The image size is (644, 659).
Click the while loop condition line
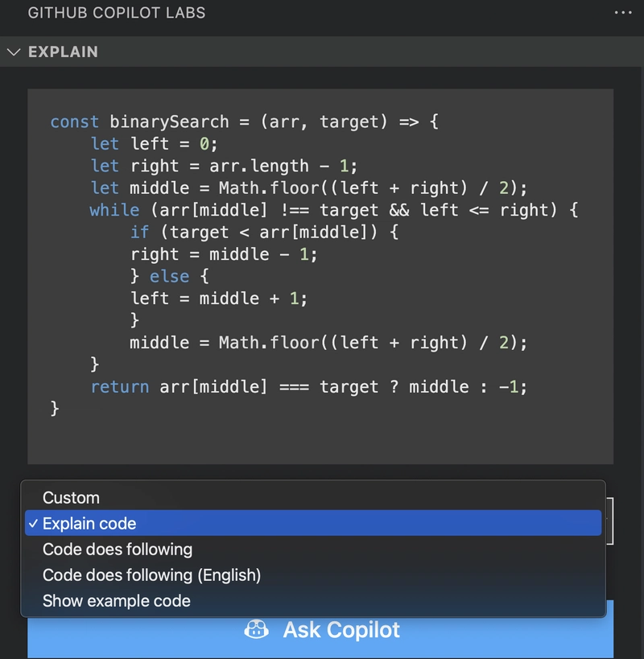(334, 210)
